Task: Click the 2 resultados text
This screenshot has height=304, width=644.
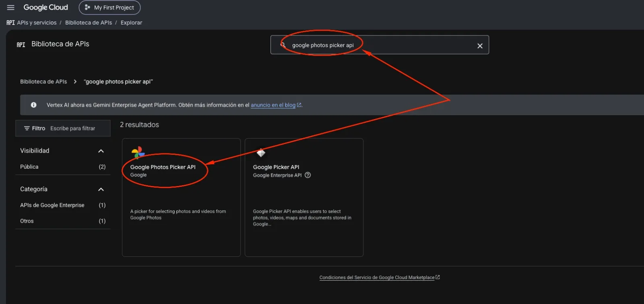Action: (139, 125)
